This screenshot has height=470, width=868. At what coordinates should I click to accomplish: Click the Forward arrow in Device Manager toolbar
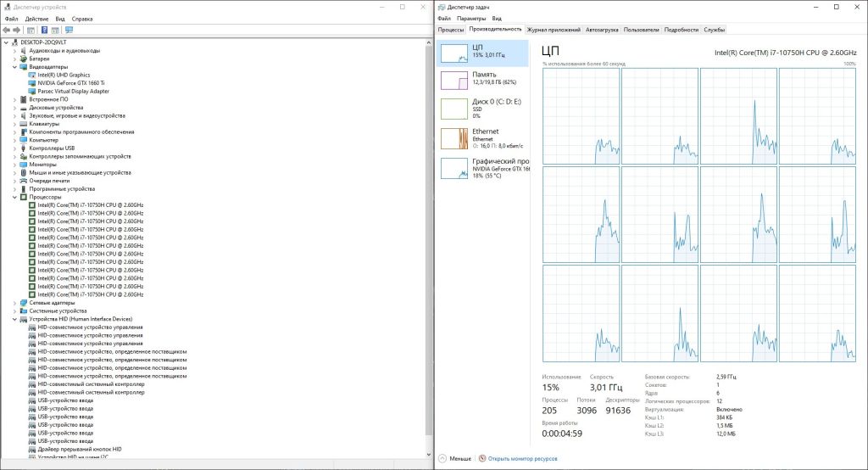[17, 30]
